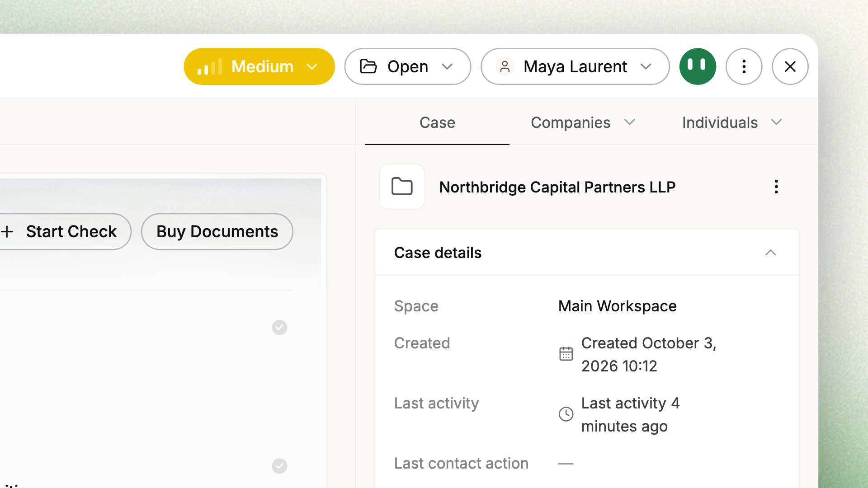The width and height of the screenshot is (868, 488).
Task: Click the Last contact action label
Action: pyautogui.click(x=461, y=463)
